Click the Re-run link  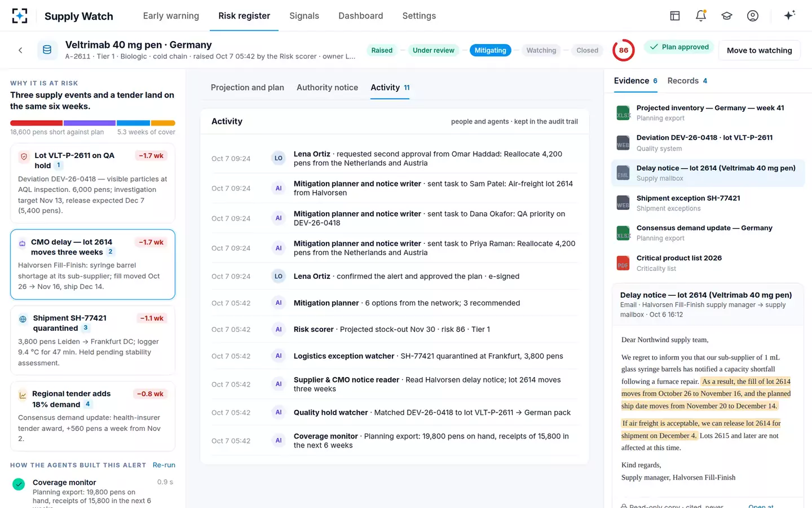pyautogui.click(x=164, y=465)
